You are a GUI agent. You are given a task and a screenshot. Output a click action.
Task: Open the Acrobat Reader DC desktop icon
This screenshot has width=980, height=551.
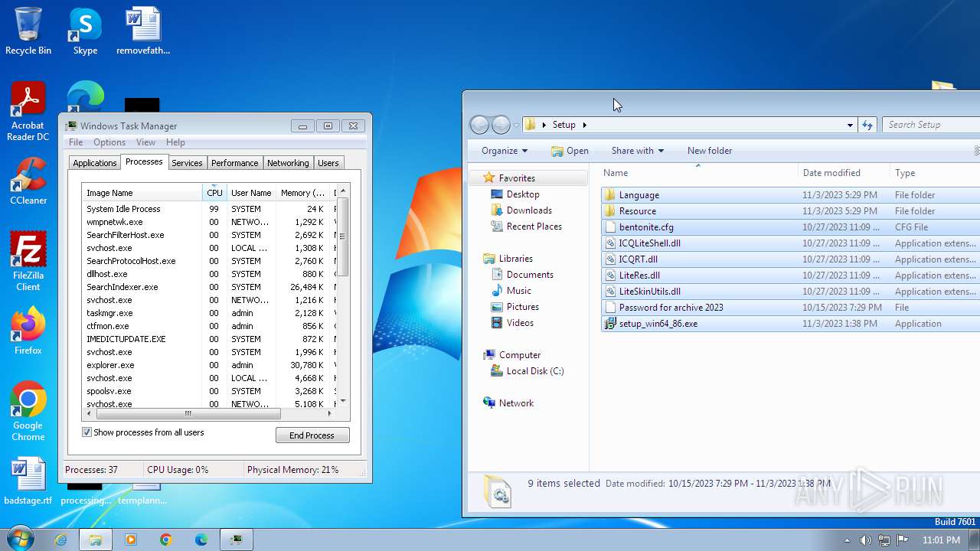[x=28, y=112]
